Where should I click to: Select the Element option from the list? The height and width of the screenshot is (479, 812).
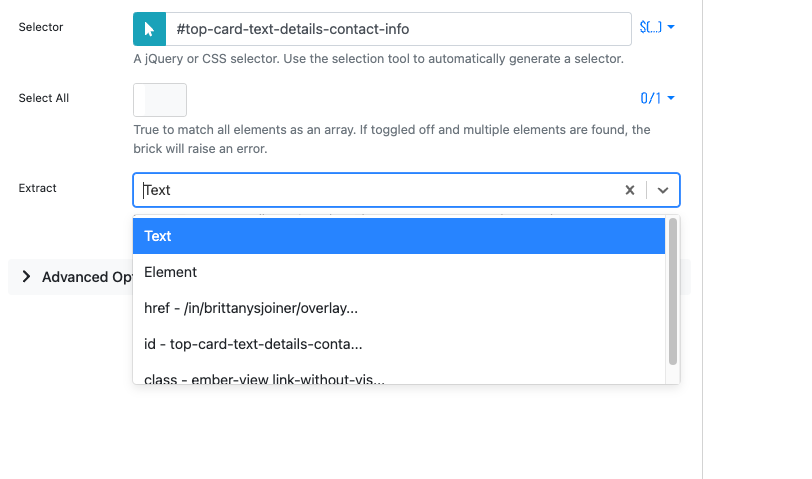click(x=399, y=272)
